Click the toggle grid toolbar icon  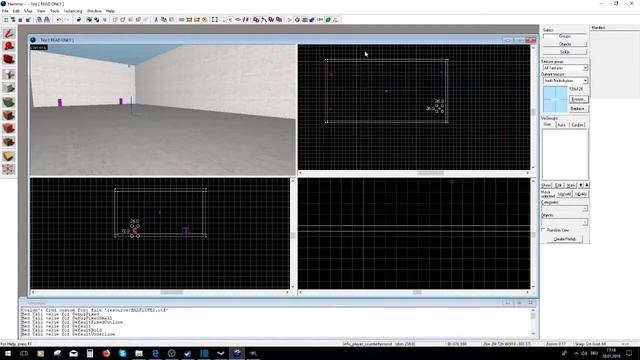point(6,20)
